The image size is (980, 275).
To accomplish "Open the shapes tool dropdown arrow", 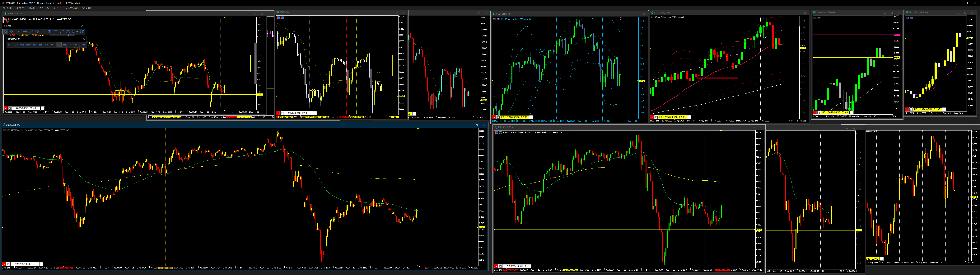I will click(x=77, y=32).
